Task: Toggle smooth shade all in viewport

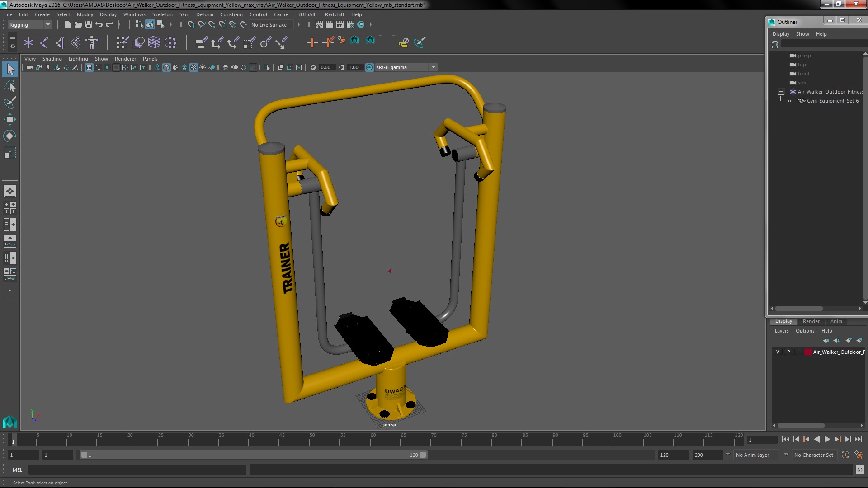Action: [x=166, y=67]
